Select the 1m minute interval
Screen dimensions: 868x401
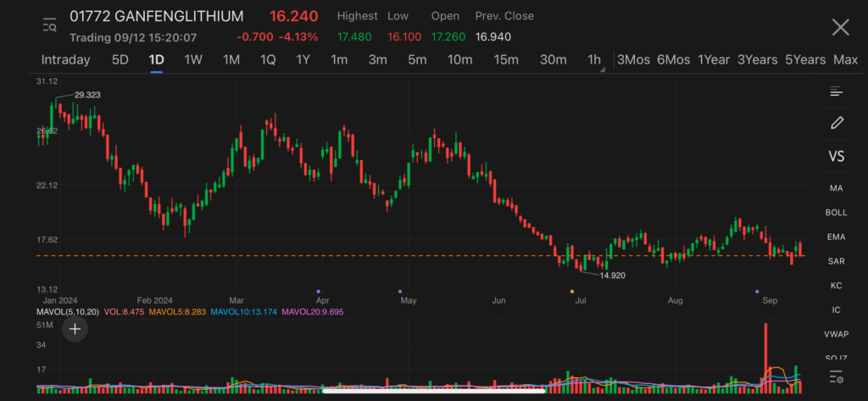(339, 60)
